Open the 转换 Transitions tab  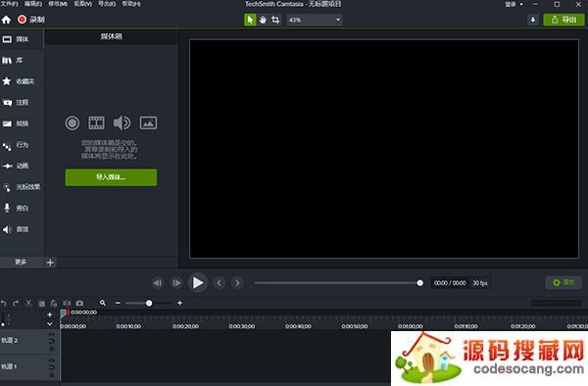(22, 123)
